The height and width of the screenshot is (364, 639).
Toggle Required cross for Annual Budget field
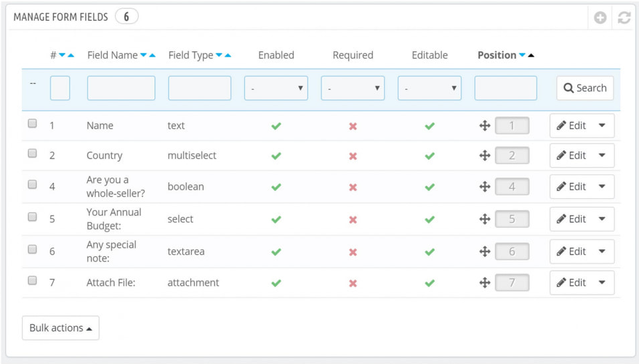click(353, 220)
